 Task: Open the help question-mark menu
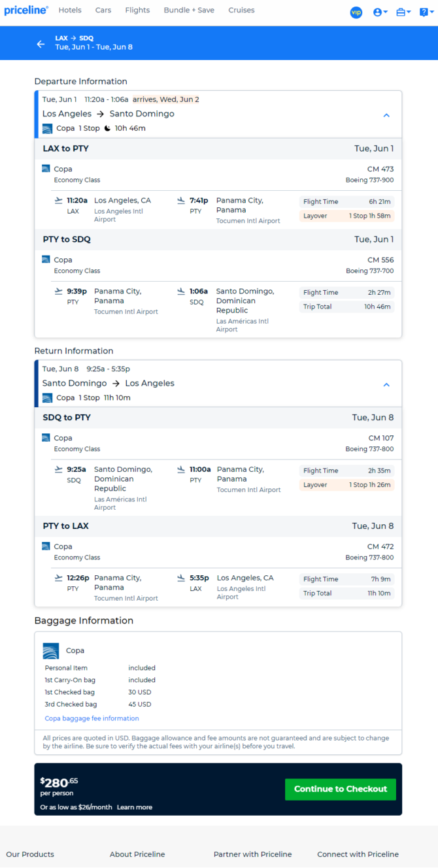pos(426,12)
